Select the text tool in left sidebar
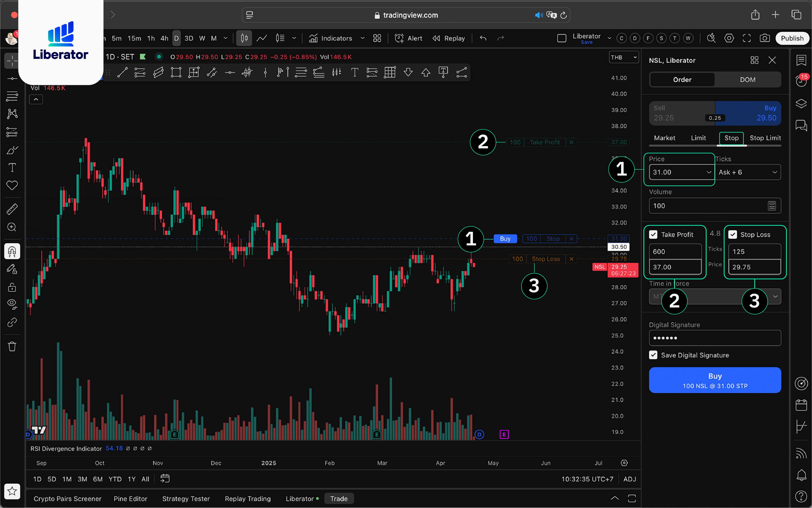The image size is (812, 508). (x=12, y=167)
